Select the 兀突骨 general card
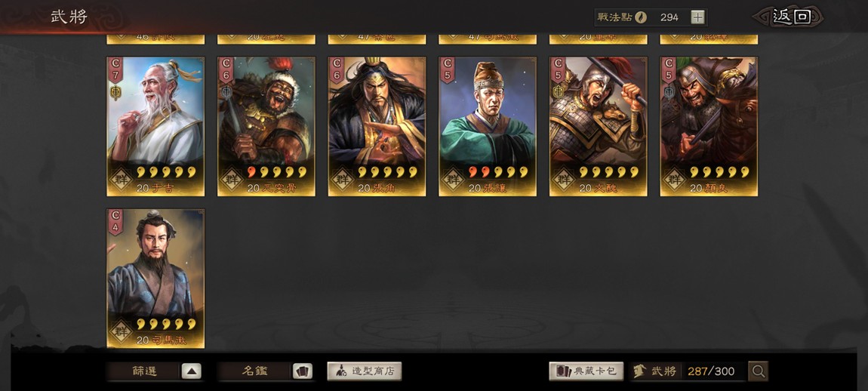Viewport: 868px width, 391px height. click(266, 126)
